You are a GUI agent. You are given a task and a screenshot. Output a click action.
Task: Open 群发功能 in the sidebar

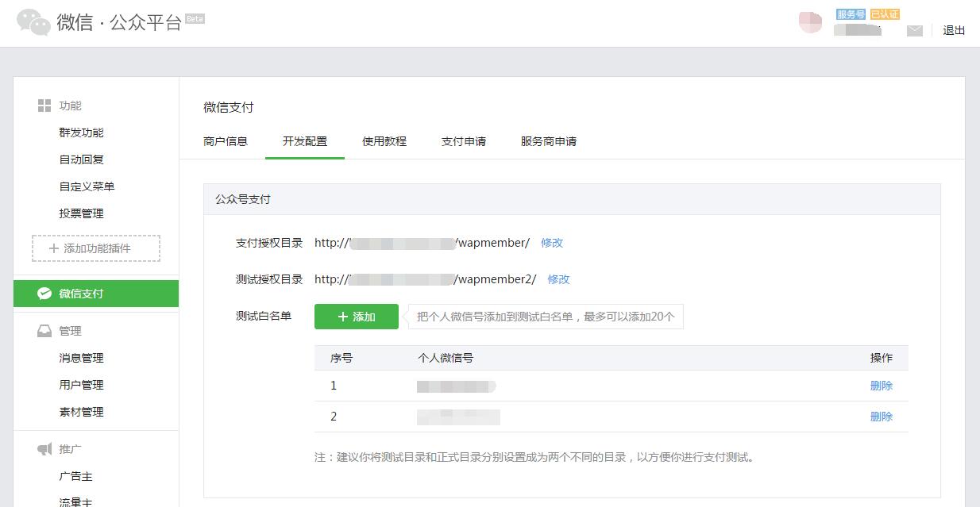tap(81, 133)
